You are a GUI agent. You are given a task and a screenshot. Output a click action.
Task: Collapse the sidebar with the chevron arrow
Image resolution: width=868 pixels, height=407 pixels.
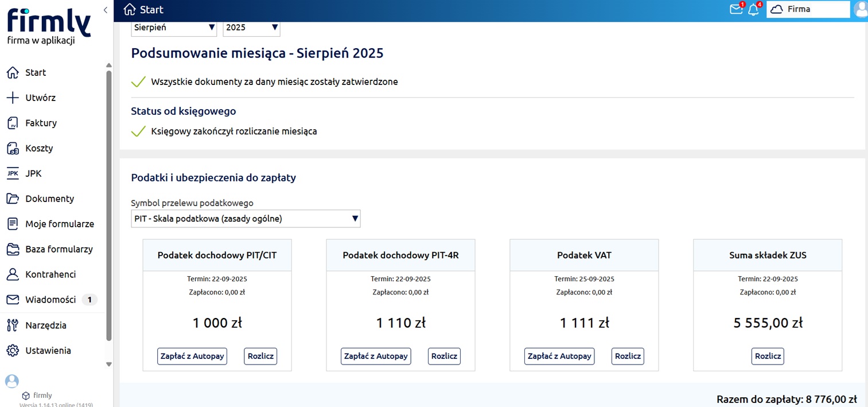pos(106,10)
